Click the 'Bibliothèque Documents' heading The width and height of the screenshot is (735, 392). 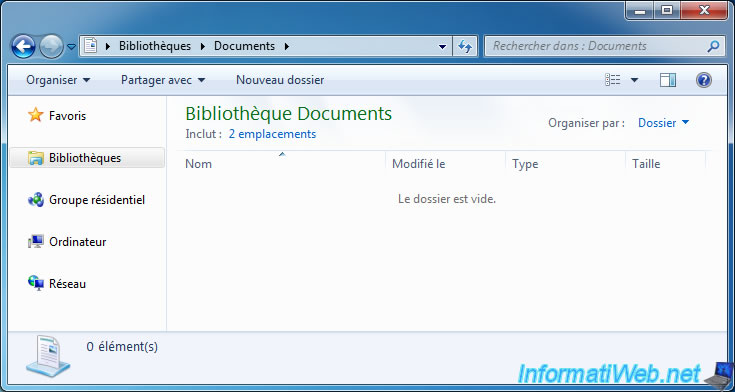(x=289, y=113)
